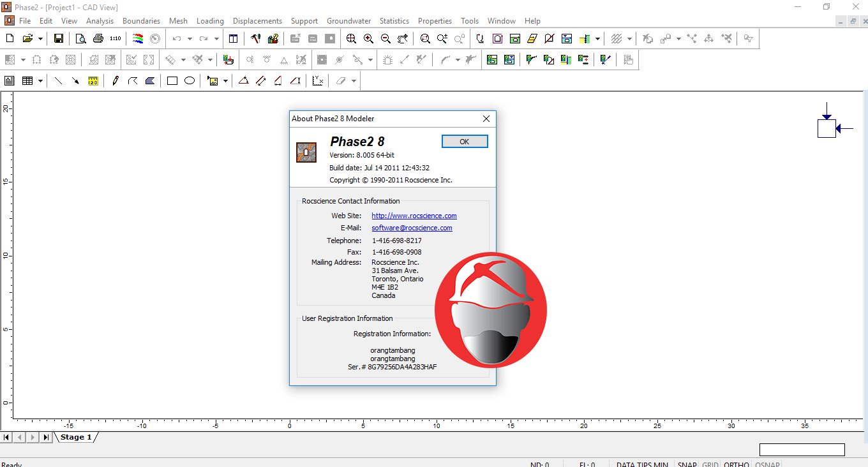Jump to the last stage tab
The image size is (868, 467).
point(46,438)
